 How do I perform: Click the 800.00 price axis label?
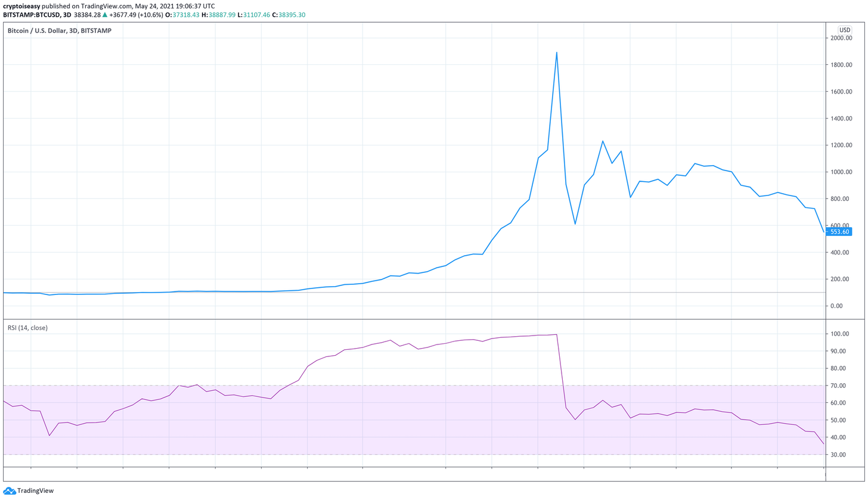point(840,199)
